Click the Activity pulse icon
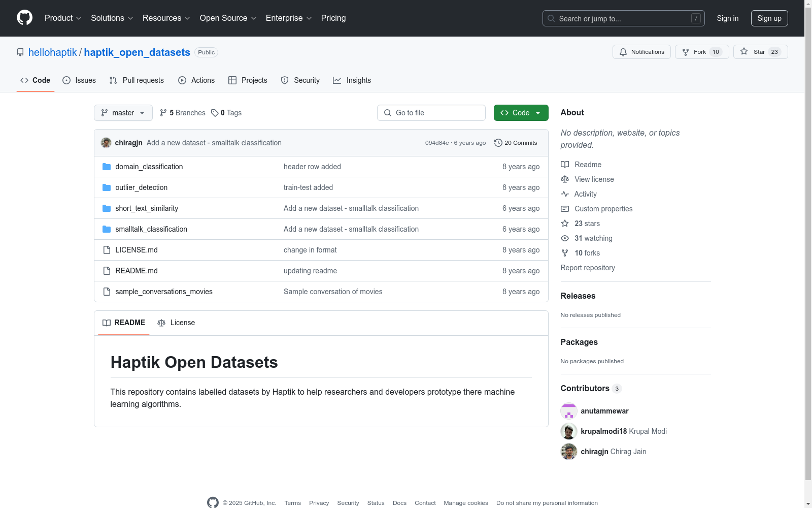 [565, 194]
